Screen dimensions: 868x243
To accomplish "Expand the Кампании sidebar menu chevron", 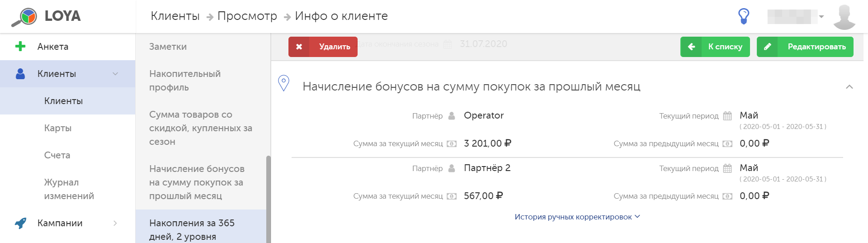I will click(x=115, y=223).
